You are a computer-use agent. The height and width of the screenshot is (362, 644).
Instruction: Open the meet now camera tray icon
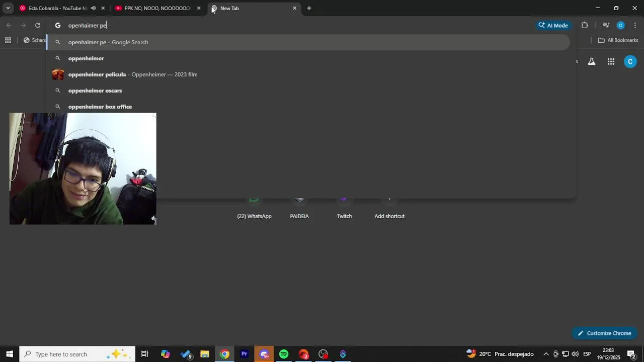click(556, 354)
